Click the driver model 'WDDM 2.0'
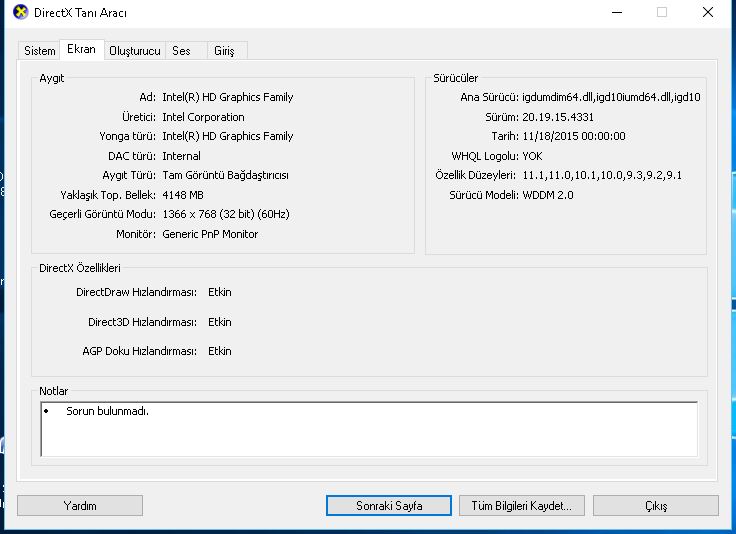Screen dimensions: 736x534 click(x=548, y=195)
